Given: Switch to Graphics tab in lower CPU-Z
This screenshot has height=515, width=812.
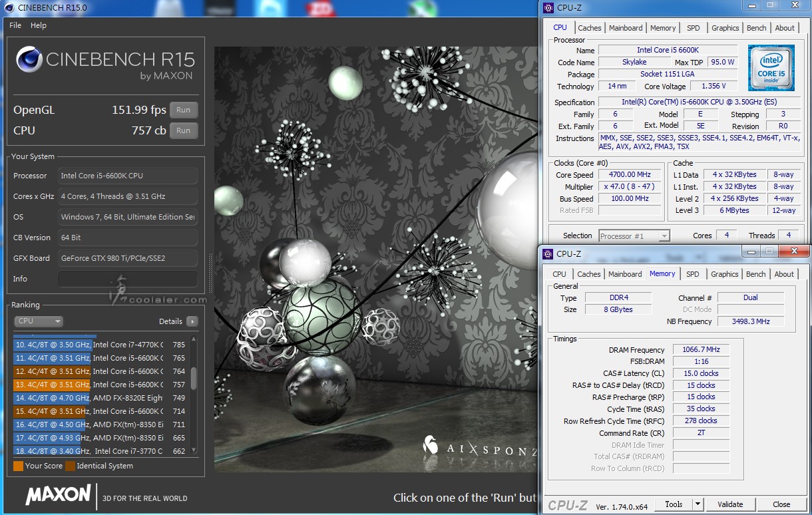Looking at the screenshot, I should pyautogui.click(x=725, y=274).
